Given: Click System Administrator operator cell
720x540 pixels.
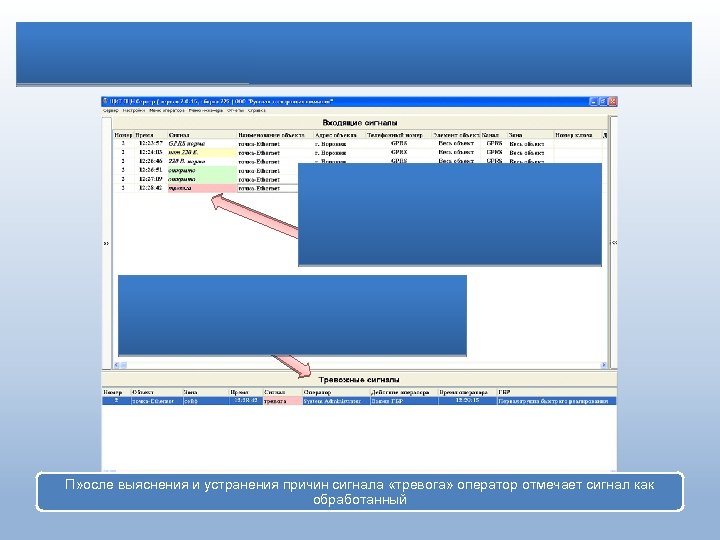Looking at the screenshot, I should pos(336,401).
